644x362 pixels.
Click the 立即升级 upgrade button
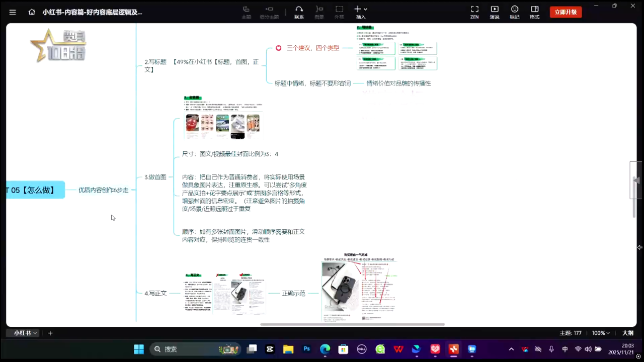[x=566, y=12]
